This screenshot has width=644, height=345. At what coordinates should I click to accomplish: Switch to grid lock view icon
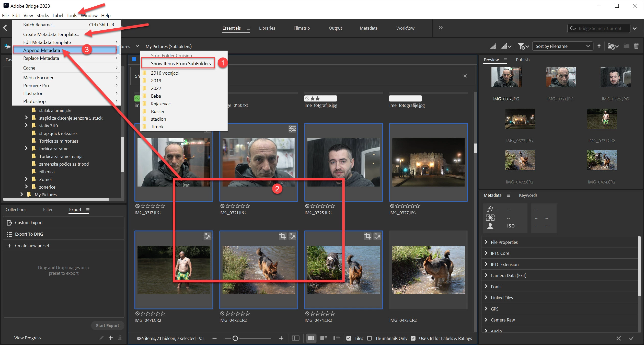coord(296,338)
